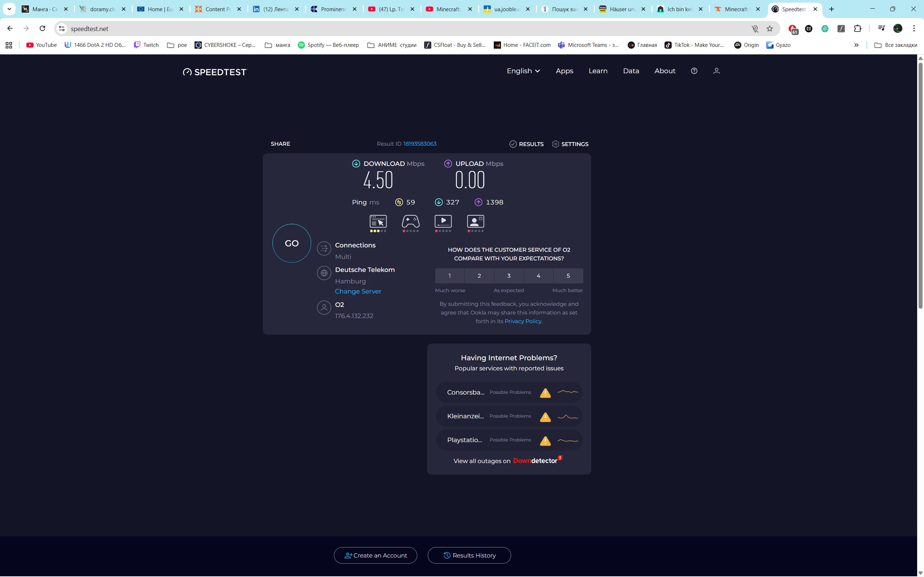
Task: Click the video conferencing quality icon
Action: point(475,221)
